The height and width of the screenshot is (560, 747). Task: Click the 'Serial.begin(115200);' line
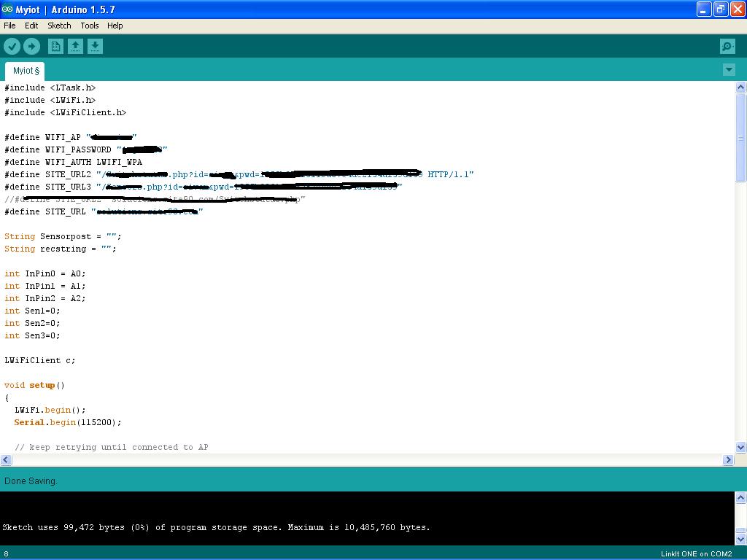[x=68, y=422]
